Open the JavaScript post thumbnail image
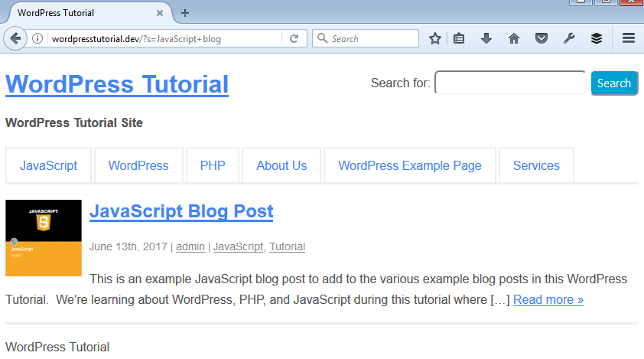644x359 pixels. [44, 238]
